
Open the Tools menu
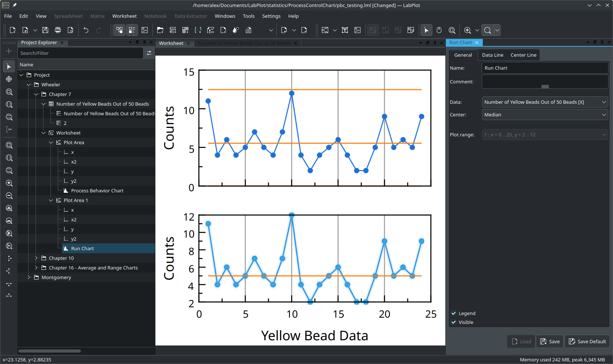point(248,16)
